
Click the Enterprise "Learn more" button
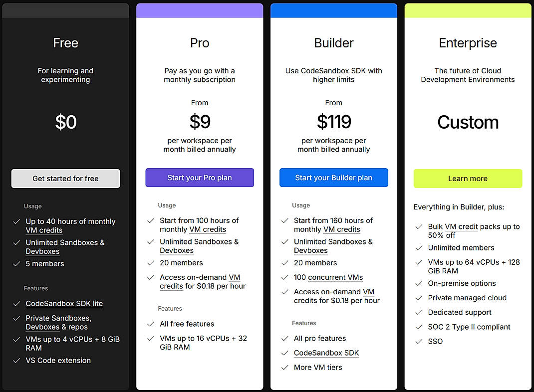tap(468, 179)
